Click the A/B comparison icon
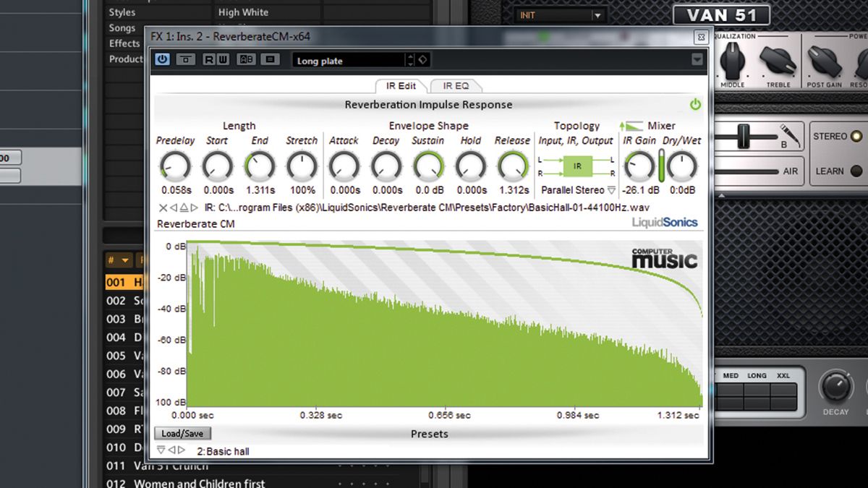The height and width of the screenshot is (488, 868). [246, 60]
